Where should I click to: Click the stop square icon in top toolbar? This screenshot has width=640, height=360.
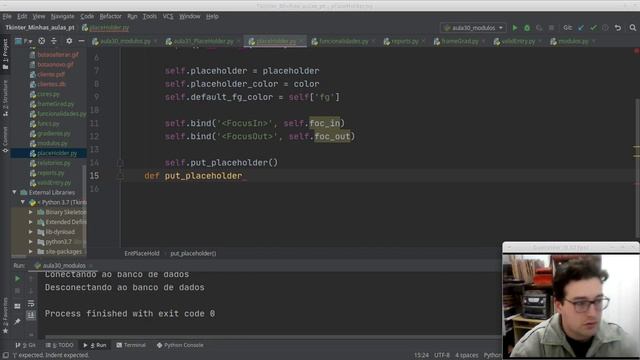(551, 28)
